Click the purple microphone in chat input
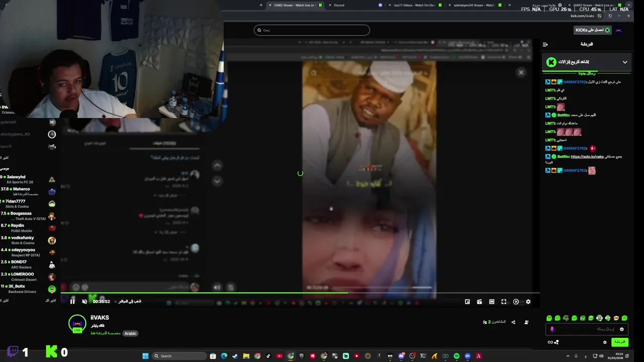This screenshot has width=644, height=362. 552,329
